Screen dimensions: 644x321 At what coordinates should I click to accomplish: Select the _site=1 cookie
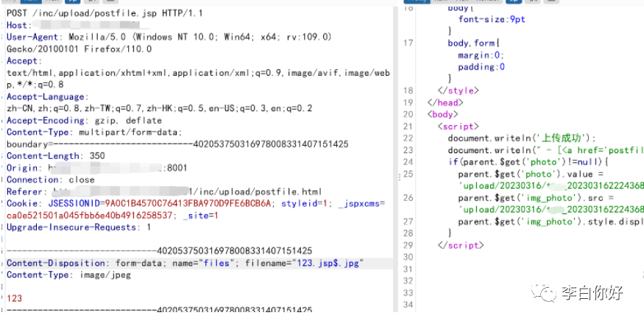coord(200,216)
